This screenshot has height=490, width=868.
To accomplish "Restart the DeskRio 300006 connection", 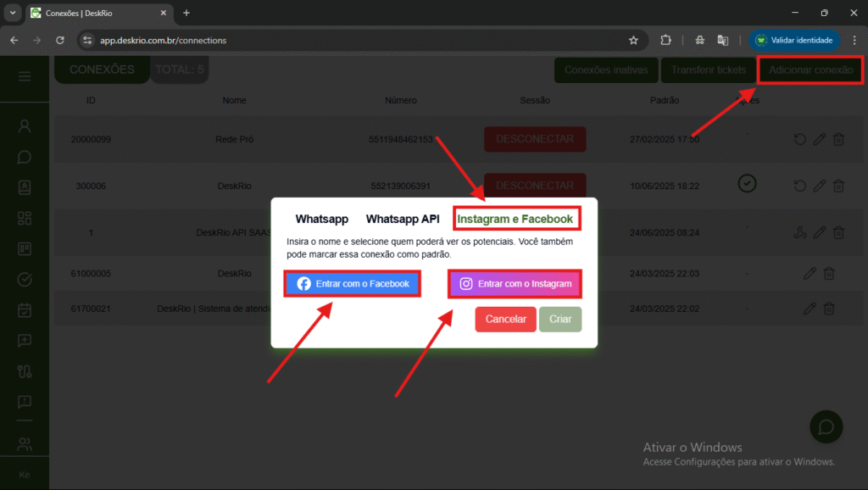I will pos(800,186).
